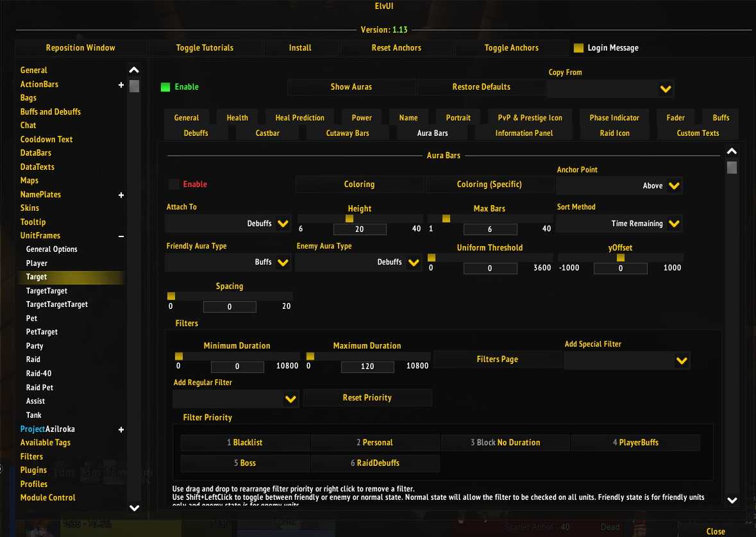The height and width of the screenshot is (537, 756).
Task: Open the Add Special Filter dropdown
Action: coord(626,360)
